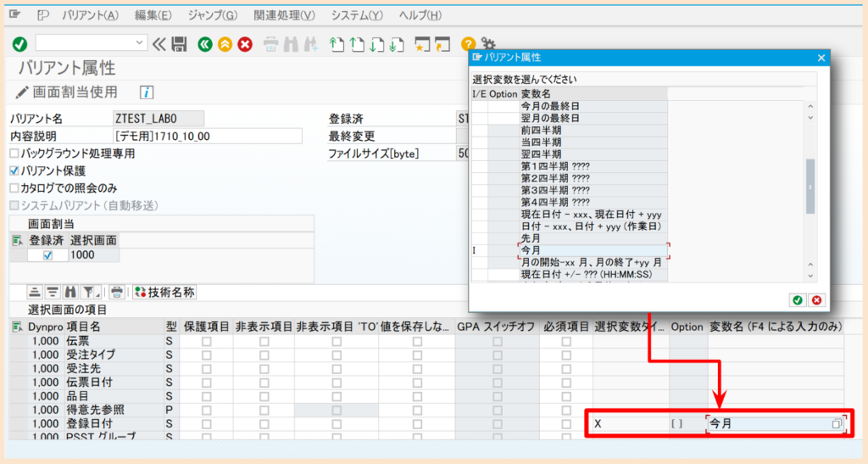Click the selection variable type cell 'X'
868x464 pixels.
point(631,424)
